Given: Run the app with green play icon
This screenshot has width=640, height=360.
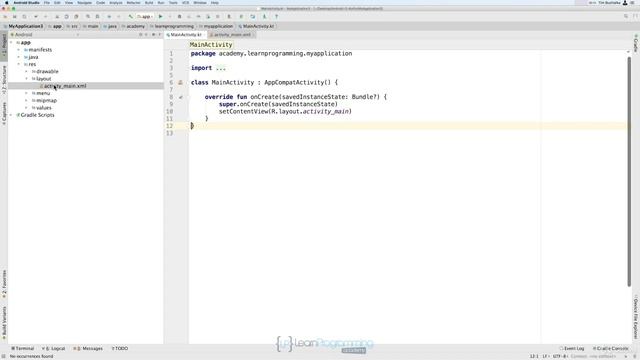Looking at the screenshot, I should pyautogui.click(x=160, y=17).
